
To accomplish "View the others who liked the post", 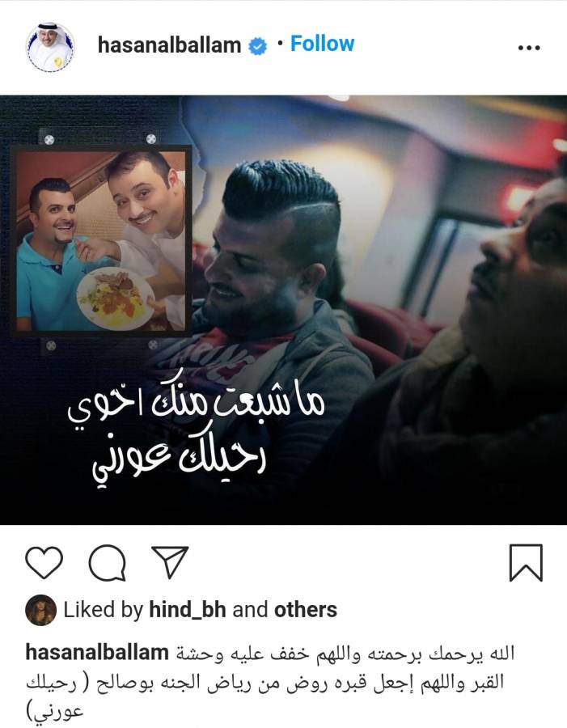I will 306,610.
